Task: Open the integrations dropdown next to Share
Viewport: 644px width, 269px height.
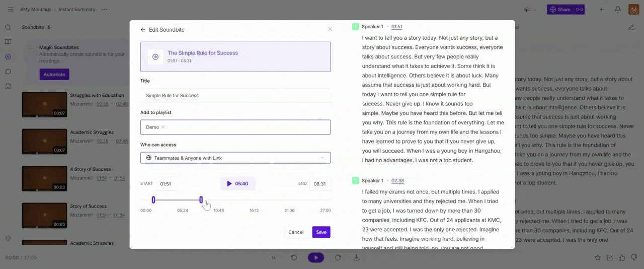Action: click(x=530, y=10)
